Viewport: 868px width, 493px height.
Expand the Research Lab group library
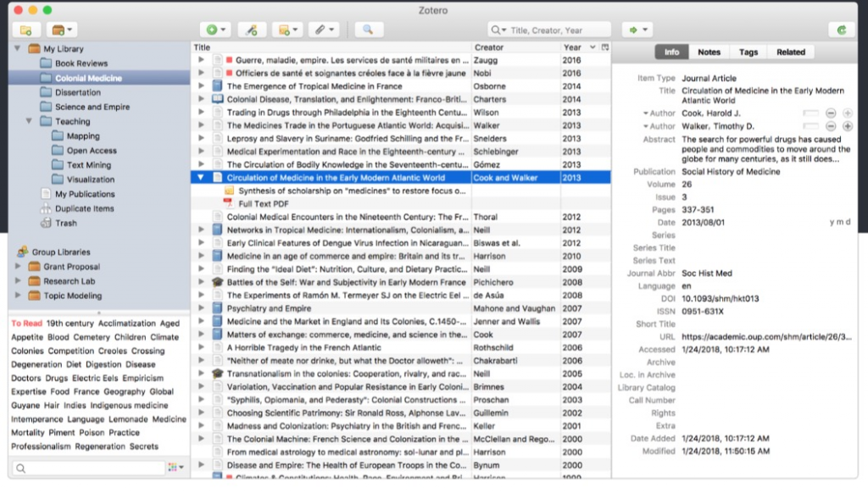pyautogui.click(x=18, y=281)
